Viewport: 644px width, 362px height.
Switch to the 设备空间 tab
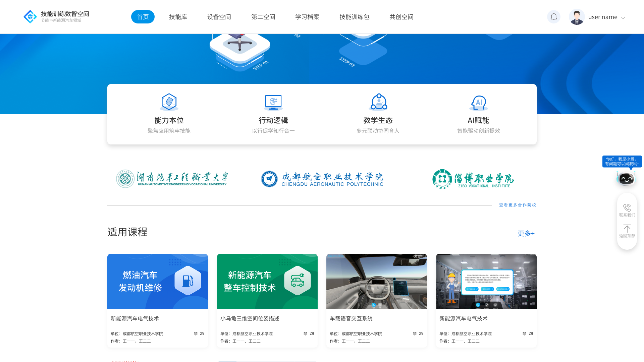coord(219,17)
